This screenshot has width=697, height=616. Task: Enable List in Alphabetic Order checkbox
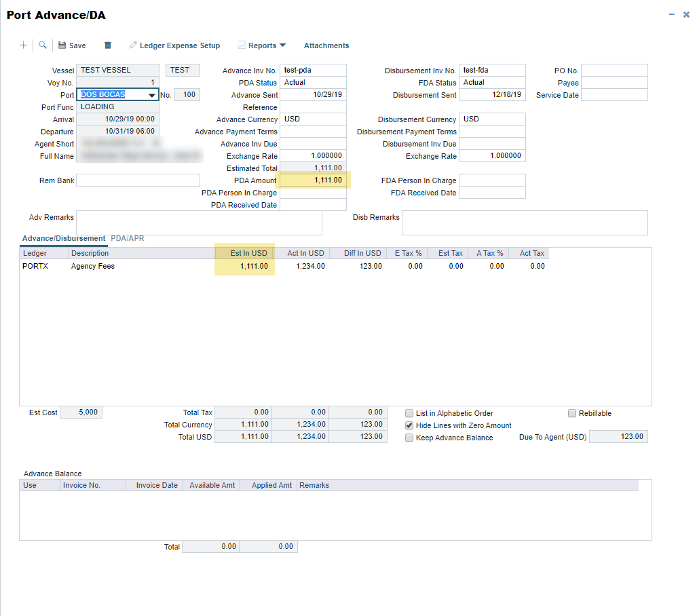409,413
